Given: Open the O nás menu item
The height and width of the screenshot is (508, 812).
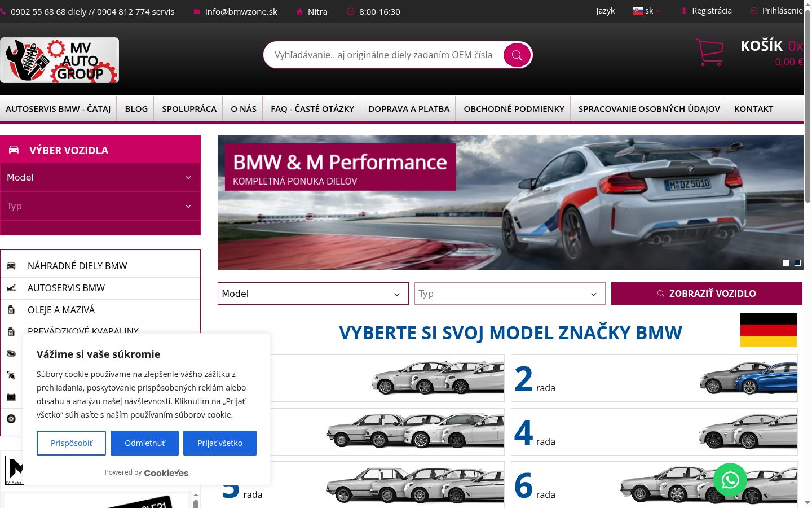Looking at the screenshot, I should point(244,109).
